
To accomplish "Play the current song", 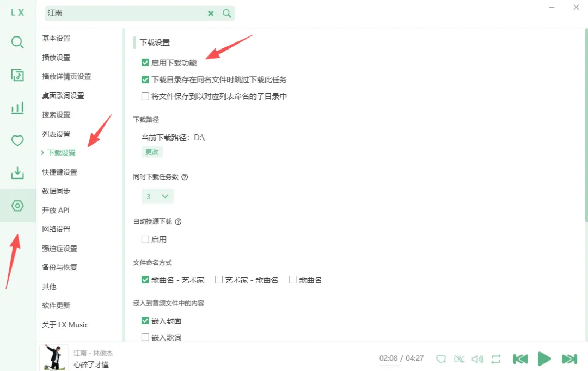I will [x=544, y=358].
